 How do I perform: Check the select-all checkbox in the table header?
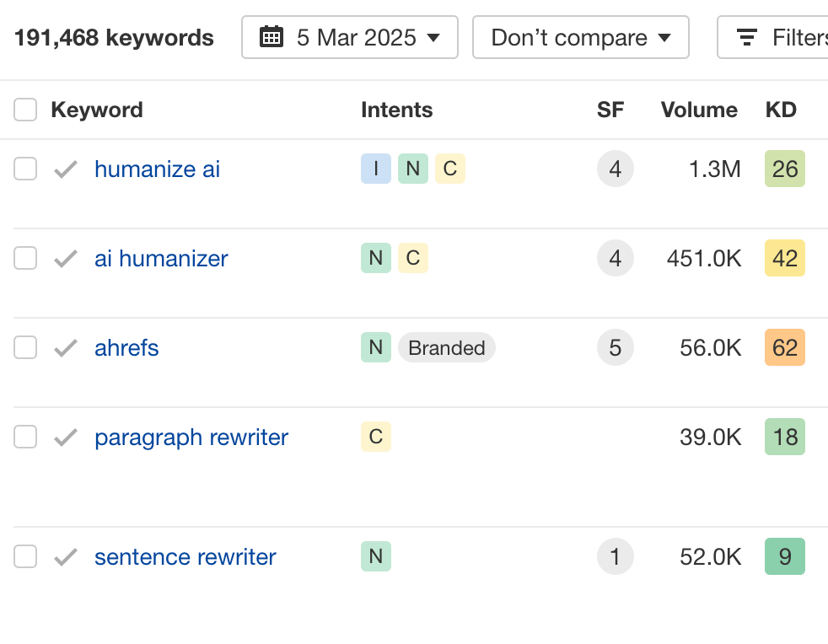coord(25,110)
